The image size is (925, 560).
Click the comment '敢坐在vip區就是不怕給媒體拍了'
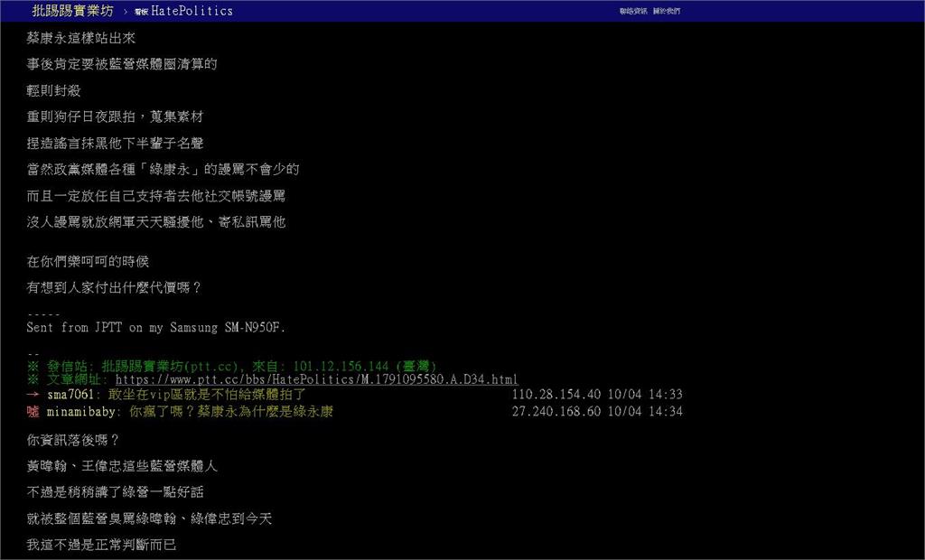click(207, 394)
